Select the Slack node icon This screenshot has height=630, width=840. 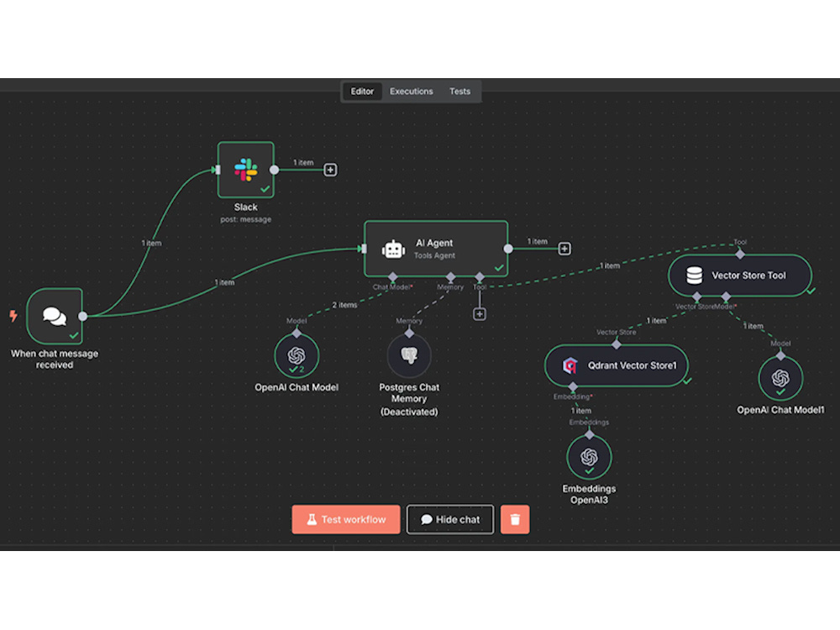click(246, 170)
